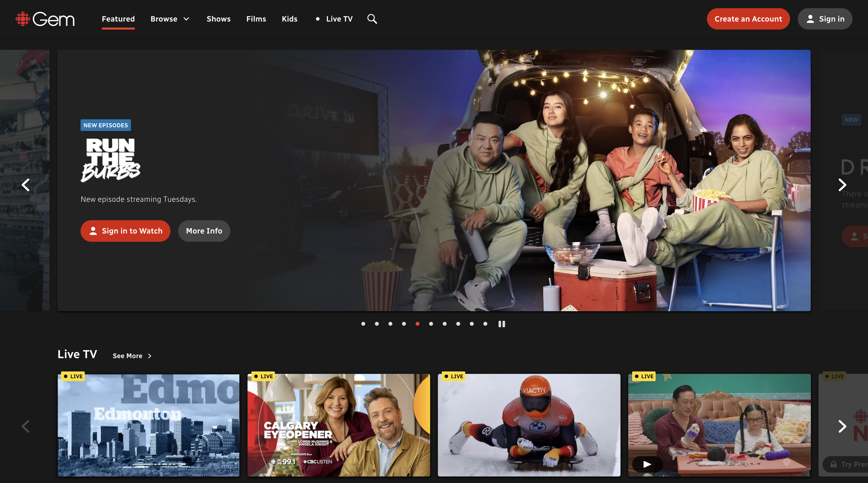Open the Calgary Eyeopener live thumbnail
The width and height of the screenshot is (868, 483).
[339, 425]
